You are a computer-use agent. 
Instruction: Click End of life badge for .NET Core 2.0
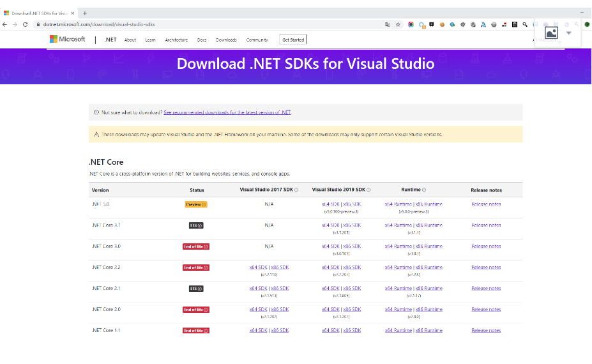(196, 310)
